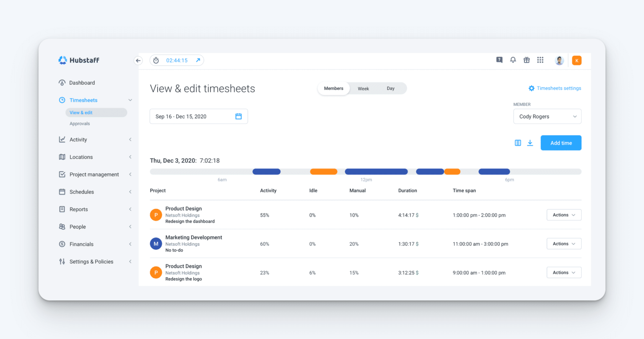Screen dimensions: 644x339
Task: Open Actions dropdown for Marketing Development entry
Action: tap(563, 243)
